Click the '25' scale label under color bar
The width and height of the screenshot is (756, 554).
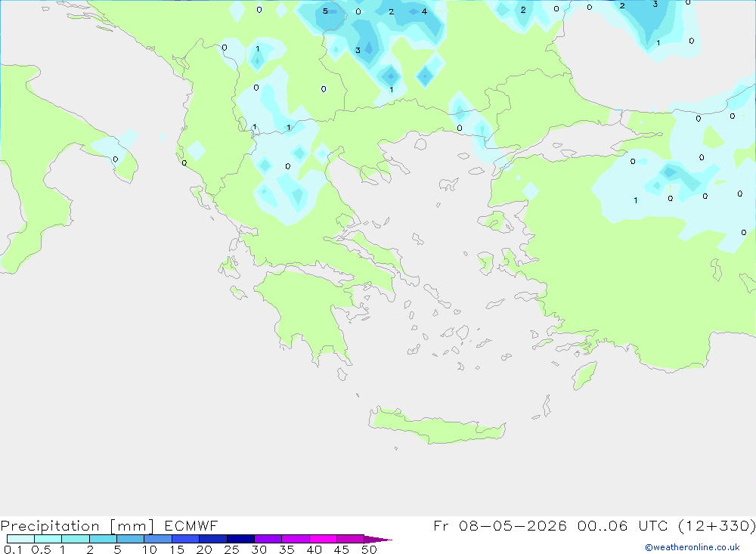tap(232, 549)
